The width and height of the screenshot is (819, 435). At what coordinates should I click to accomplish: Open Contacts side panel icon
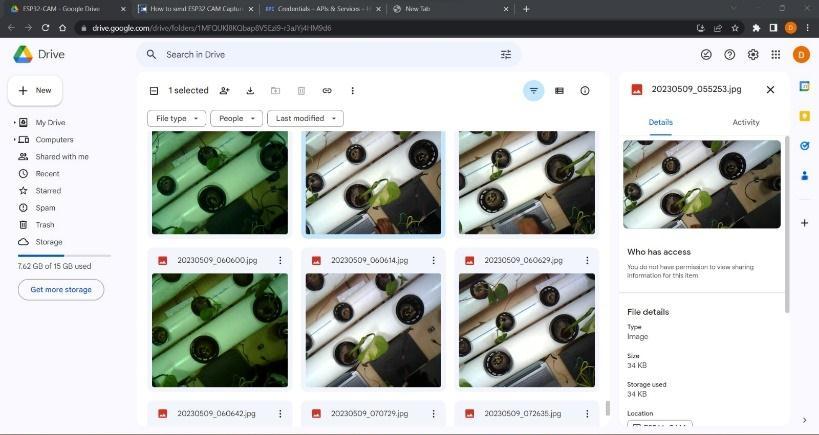[x=804, y=176]
